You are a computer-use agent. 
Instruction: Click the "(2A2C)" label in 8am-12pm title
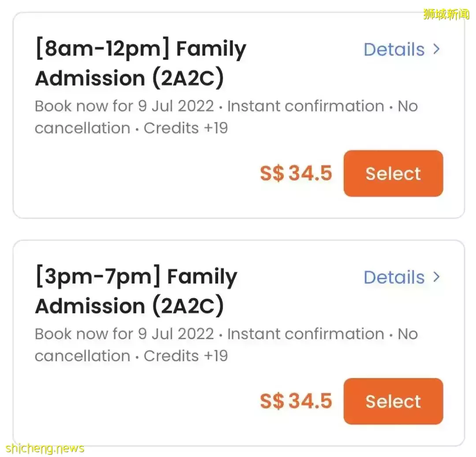tap(188, 79)
